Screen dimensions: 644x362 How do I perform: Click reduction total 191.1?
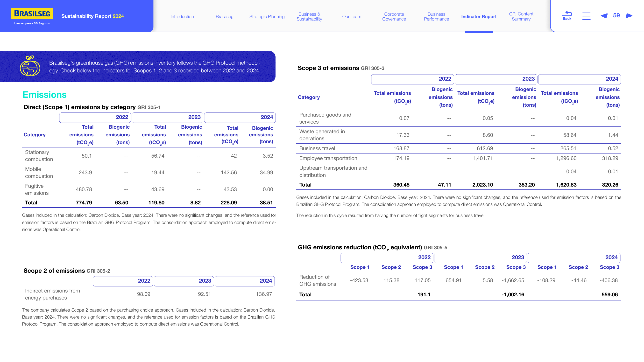424,294
